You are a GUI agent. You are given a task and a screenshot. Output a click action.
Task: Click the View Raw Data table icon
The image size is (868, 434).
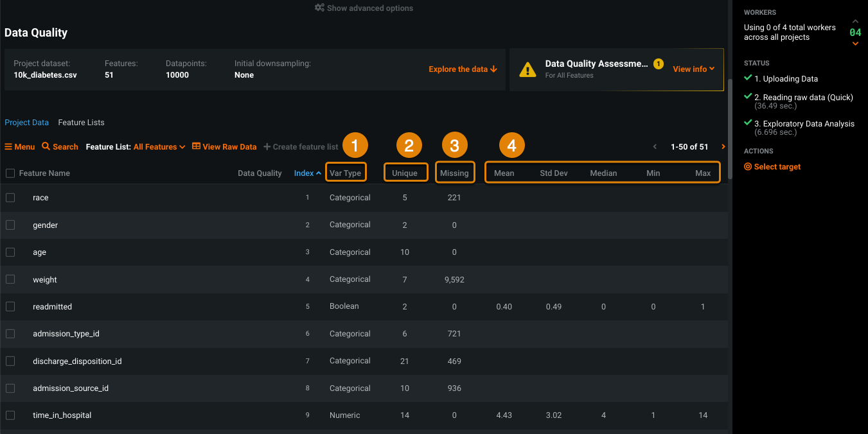tap(197, 146)
